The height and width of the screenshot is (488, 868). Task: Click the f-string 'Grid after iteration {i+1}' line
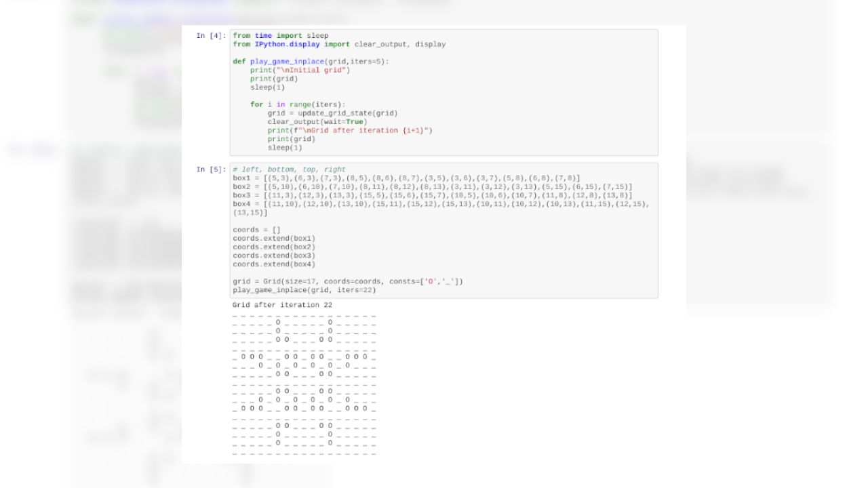(x=350, y=131)
